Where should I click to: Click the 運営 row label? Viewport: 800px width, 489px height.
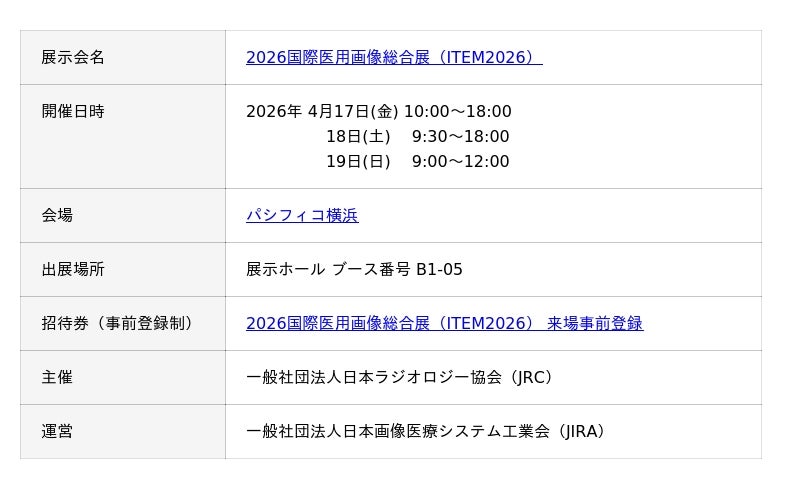coord(57,432)
